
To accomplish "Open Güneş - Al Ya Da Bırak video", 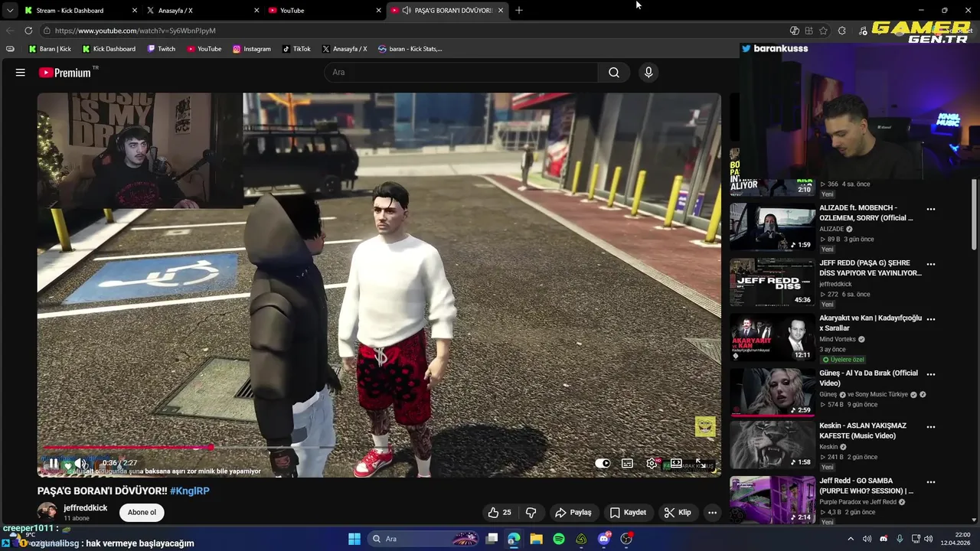I will click(x=772, y=392).
